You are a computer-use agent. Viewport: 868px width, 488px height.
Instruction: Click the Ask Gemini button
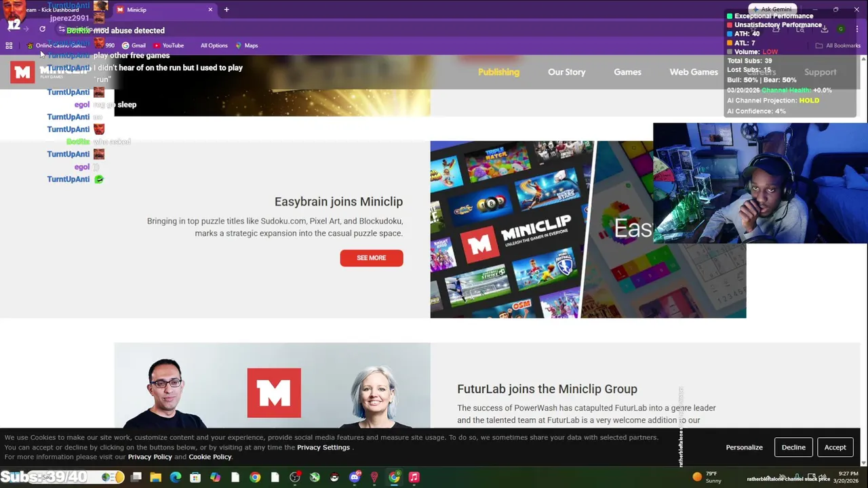[x=773, y=9]
